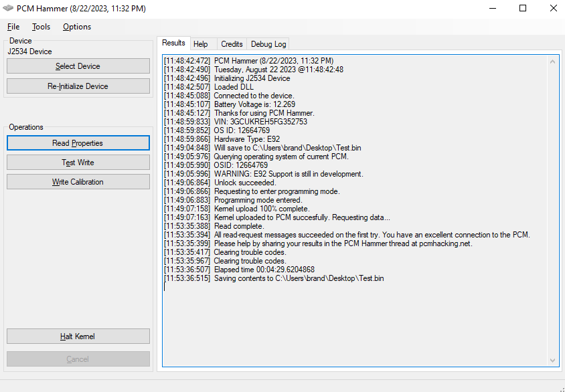Click the Loaded DLL log line

[209, 87]
